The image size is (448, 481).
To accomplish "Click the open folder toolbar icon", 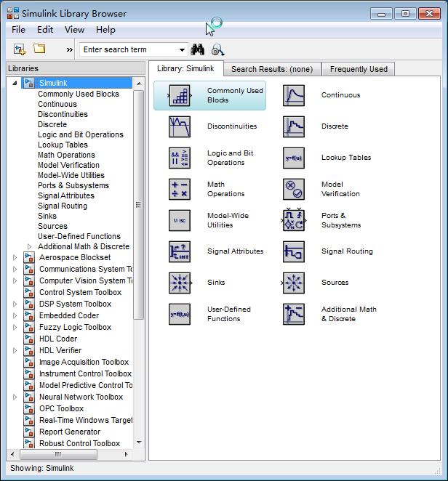I will (x=39, y=49).
